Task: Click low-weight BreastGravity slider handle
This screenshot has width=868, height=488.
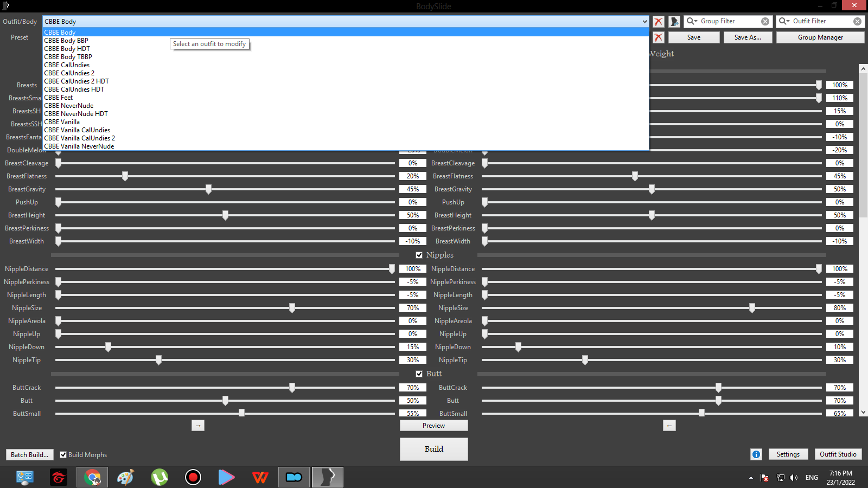Action: pos(208,189)
